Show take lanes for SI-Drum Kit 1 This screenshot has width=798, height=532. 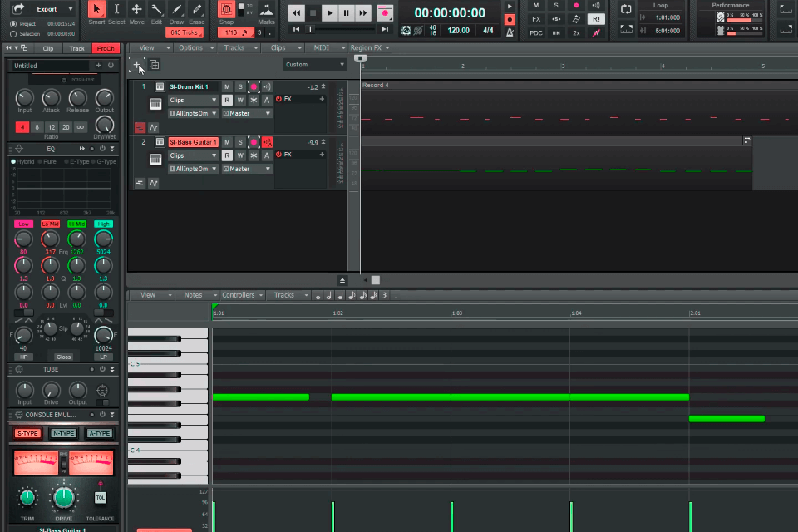140,128
